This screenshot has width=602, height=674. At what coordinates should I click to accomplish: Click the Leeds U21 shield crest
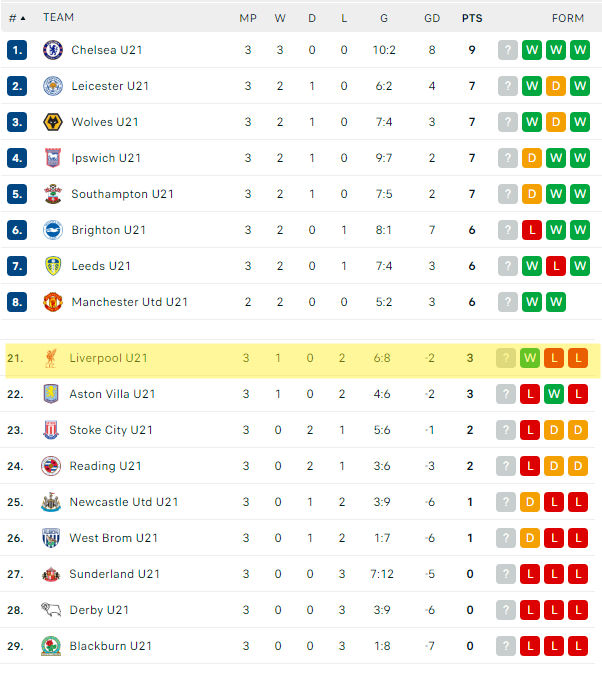(53, 266)
